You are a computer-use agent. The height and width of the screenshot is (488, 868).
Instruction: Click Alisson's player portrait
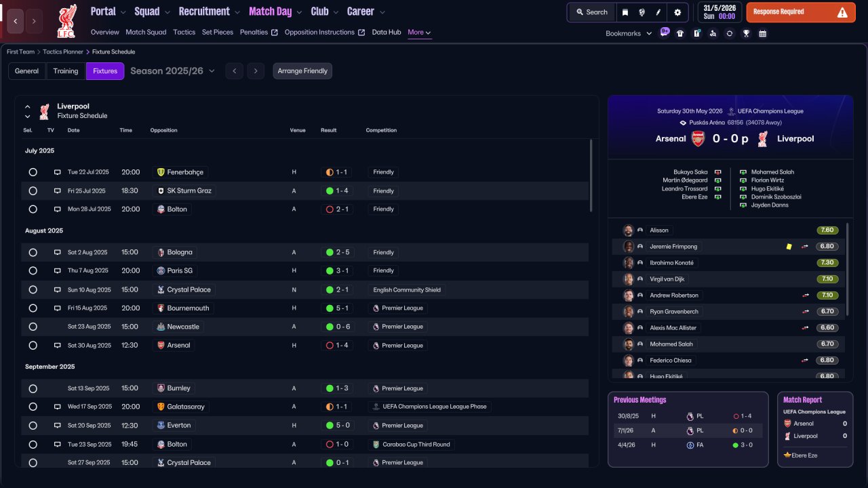point(629,230)
